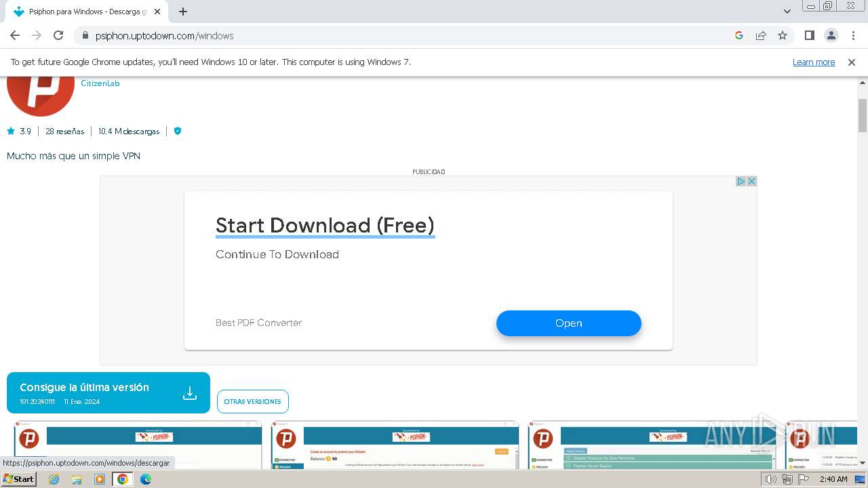
Task: Open third screenshot with server region list
Action: [652, 445]
